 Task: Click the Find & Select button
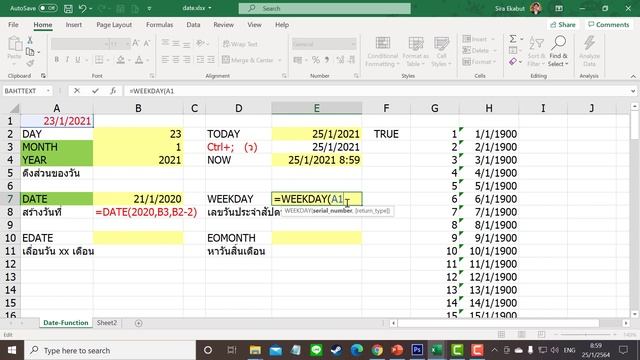point(558,51)
